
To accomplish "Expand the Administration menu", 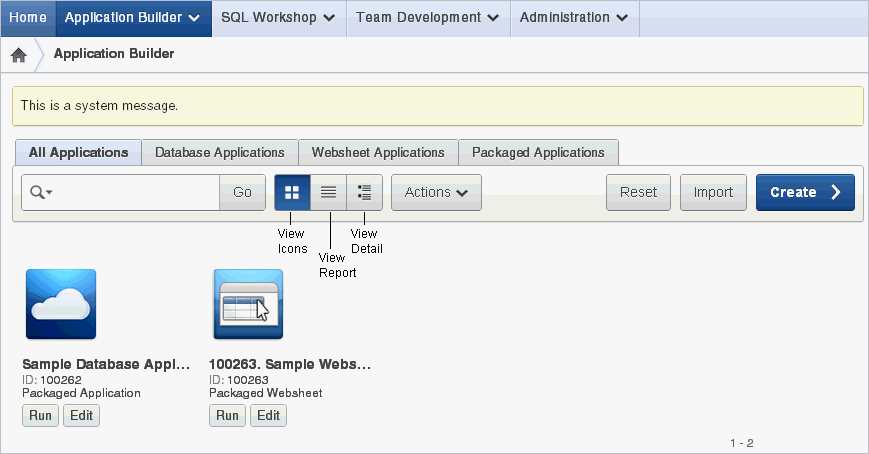I will pos(574,18).
